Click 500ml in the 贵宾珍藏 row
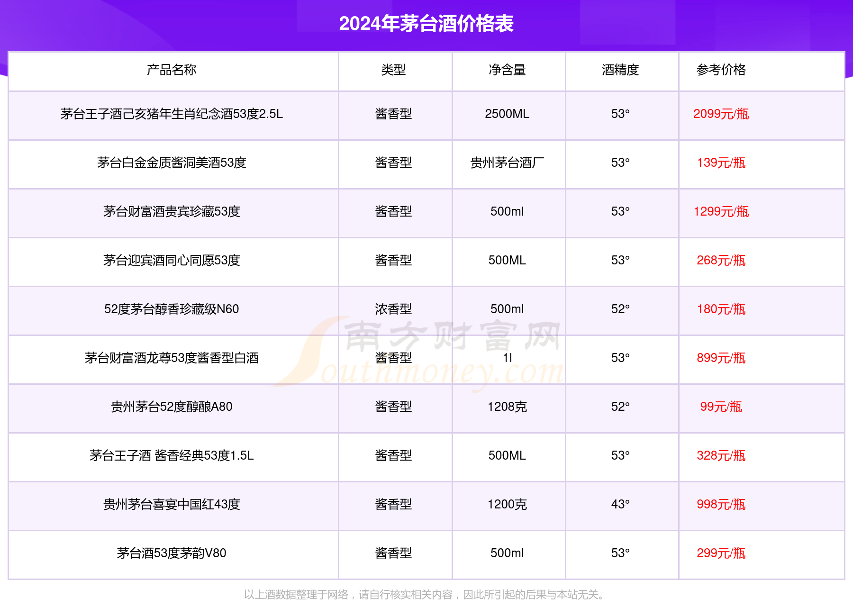 tap(507, 212)
